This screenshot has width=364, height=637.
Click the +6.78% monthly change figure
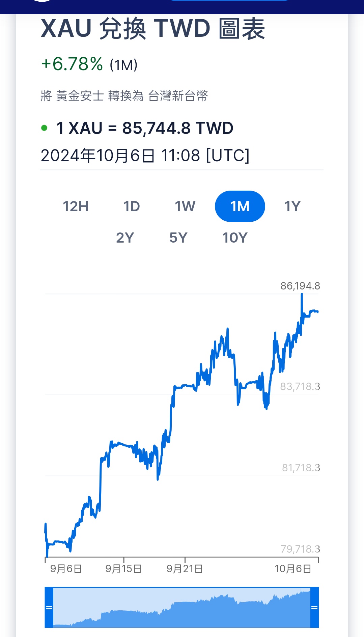click(x=72, y=64)
